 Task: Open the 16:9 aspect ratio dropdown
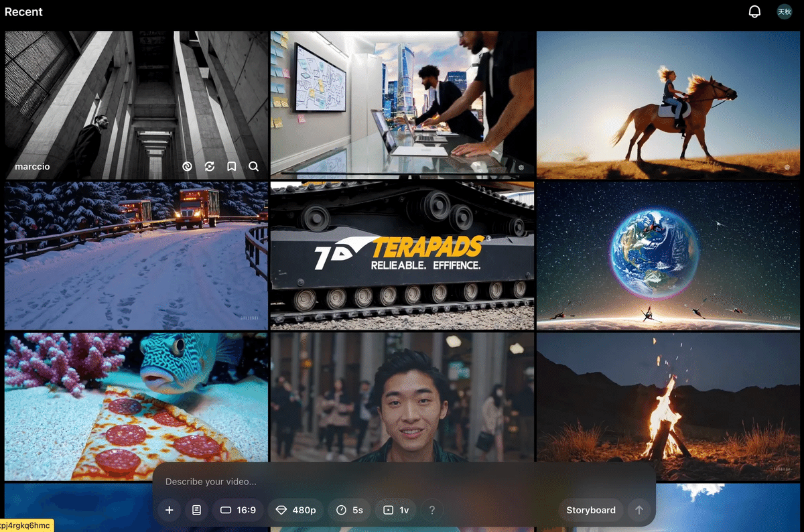(238, 510)
